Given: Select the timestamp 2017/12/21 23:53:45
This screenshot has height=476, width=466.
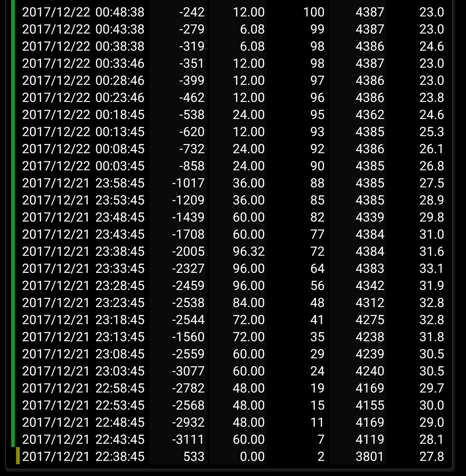Looking at the screenshot, I should 83,200.
